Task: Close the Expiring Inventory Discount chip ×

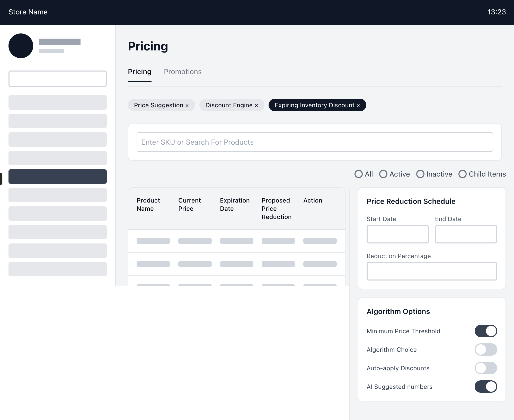Action: point(358,106)
